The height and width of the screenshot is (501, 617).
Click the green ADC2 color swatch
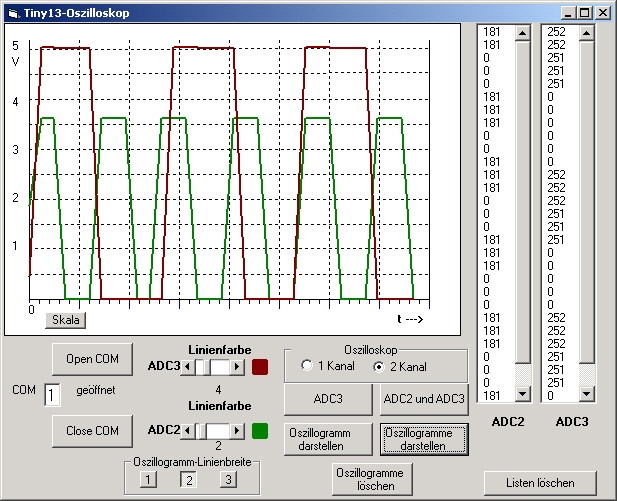pyautogui.click(x=260, y=431)
